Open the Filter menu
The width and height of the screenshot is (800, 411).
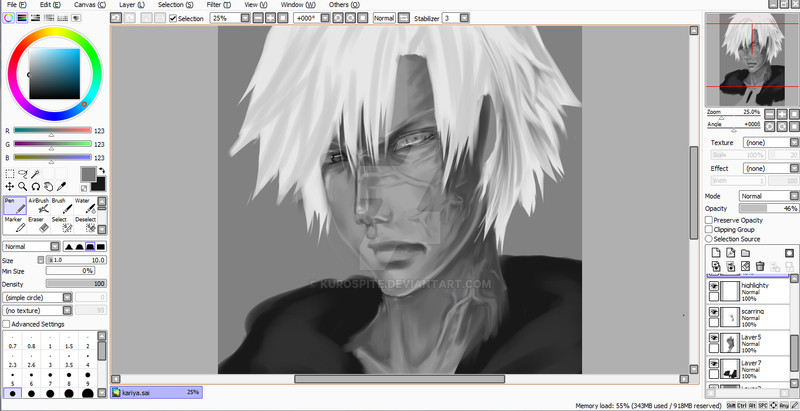click(218, 5)
